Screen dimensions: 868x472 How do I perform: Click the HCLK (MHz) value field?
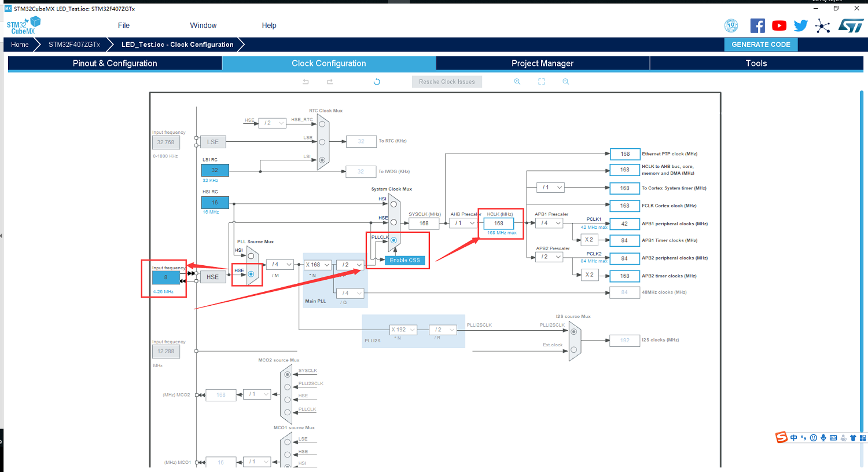point(499,223)
